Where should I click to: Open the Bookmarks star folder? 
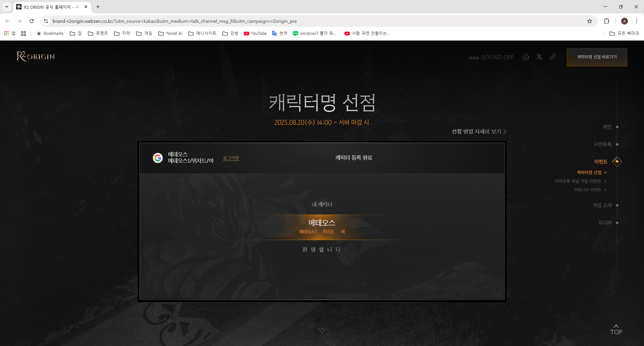(x=50, y=33)
